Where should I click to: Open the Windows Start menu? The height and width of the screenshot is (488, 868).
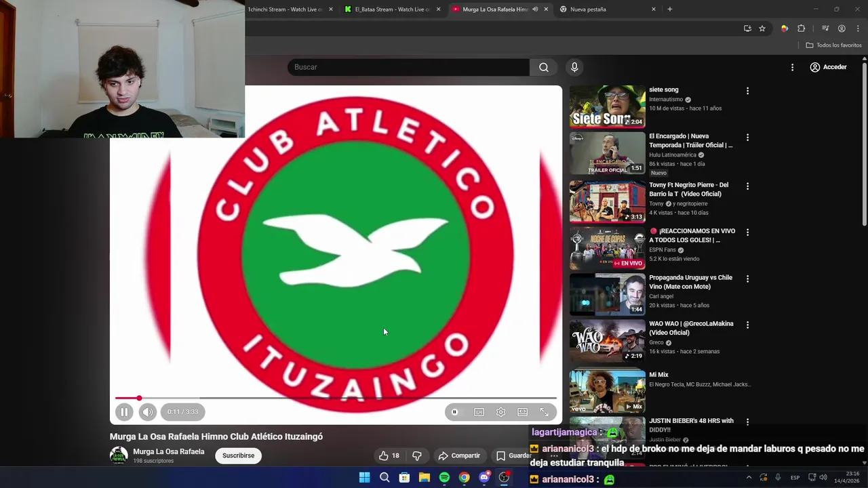[x=364, y=478]
